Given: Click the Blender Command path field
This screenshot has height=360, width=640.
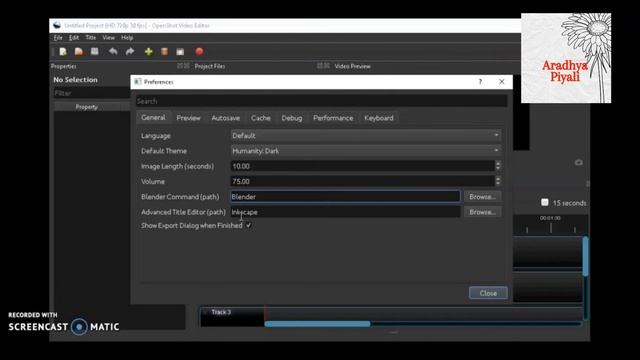Looking at the screenshot, I should [345, 197].
